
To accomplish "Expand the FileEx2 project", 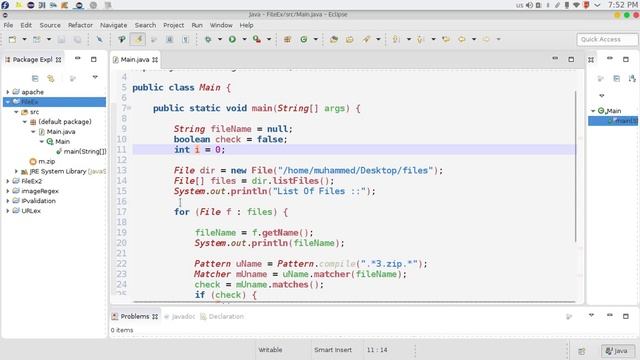I will [x=8, y=181].
